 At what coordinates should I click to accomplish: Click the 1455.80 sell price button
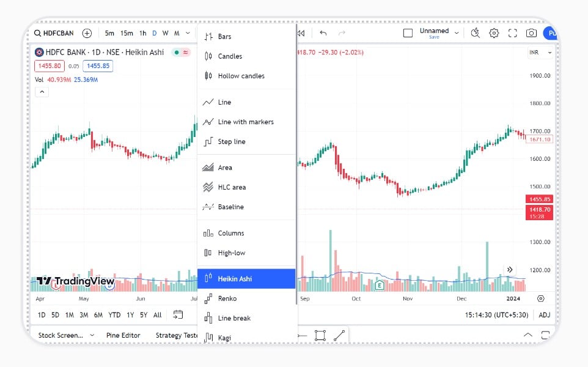[49, 66]
